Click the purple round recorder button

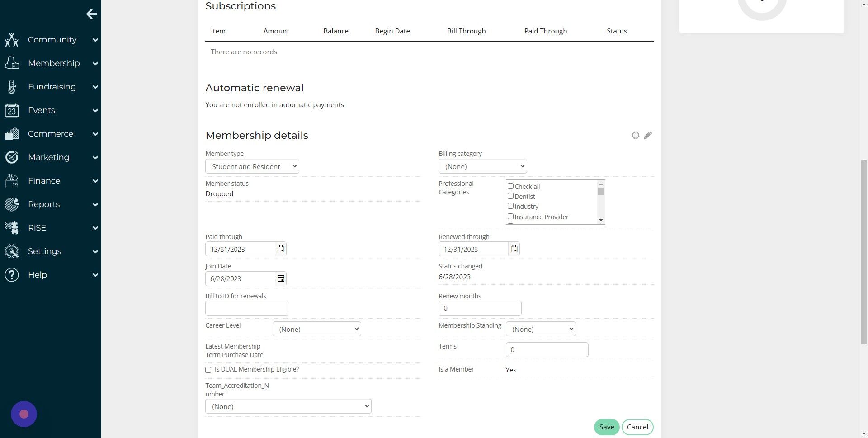coord(24,414)
